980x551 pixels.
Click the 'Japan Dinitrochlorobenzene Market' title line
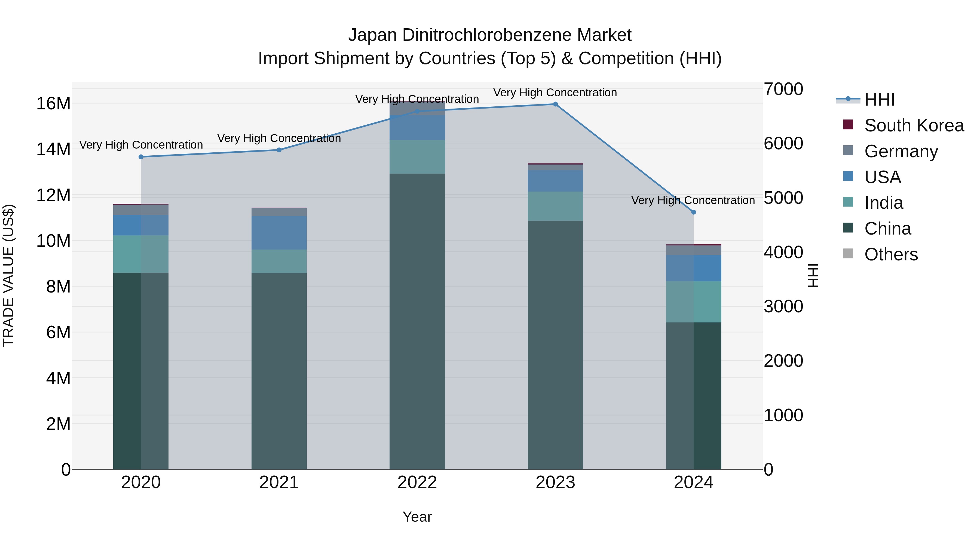pos(490,35)
